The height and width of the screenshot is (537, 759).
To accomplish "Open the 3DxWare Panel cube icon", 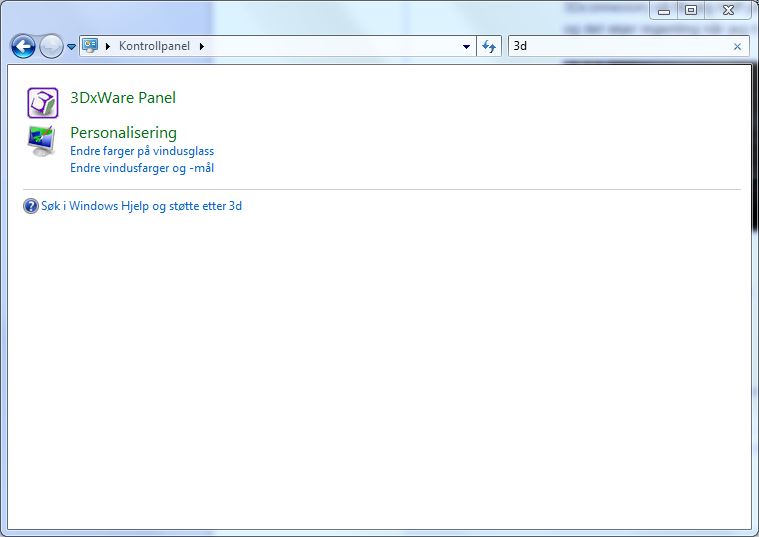I will (x=43, y=103).
